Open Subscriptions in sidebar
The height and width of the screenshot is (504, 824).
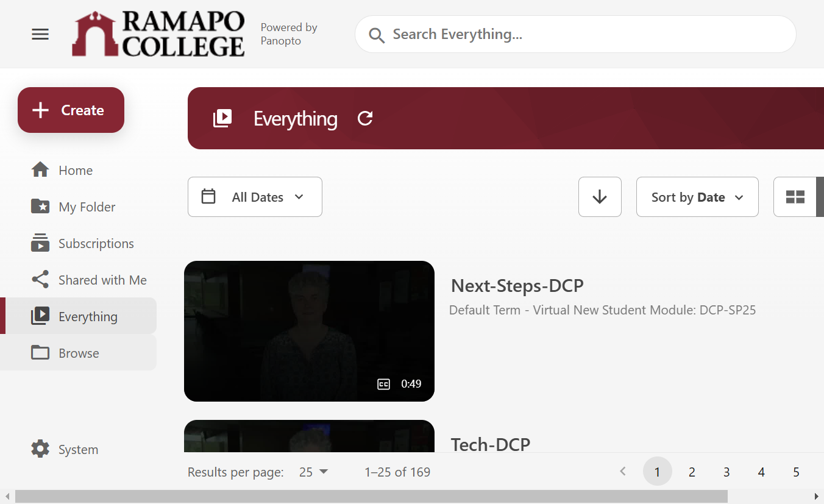(78, 244)
